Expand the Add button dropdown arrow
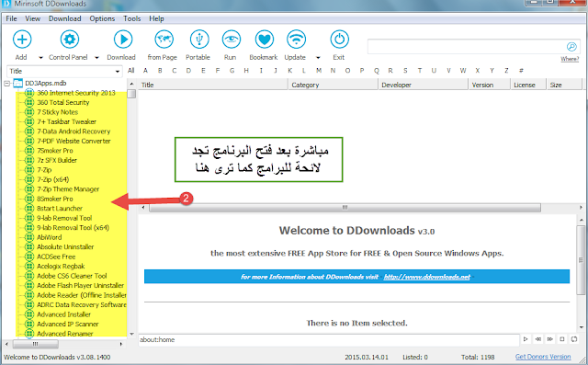This screenshot has height=365, width=588. tap(40, 57)
